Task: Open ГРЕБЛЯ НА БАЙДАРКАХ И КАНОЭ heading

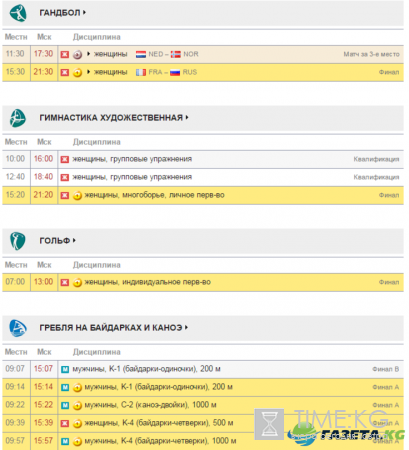Action: coord(114,328)
